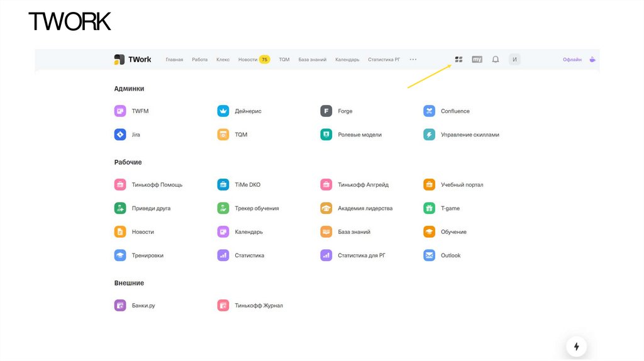Click the Тинькофф Журнал link text
This screenshot has width=644, height=361.
[258, 305]
